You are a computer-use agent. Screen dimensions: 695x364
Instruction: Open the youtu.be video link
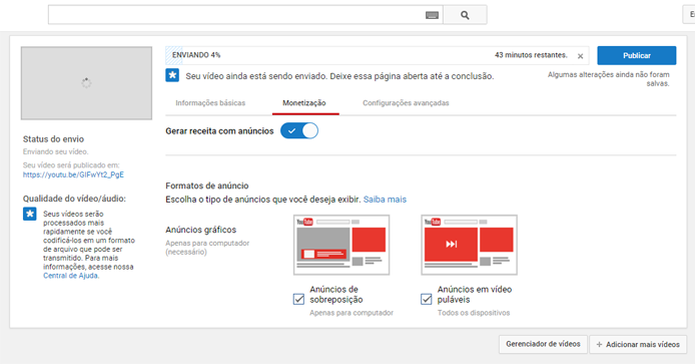(x=73, y=175)
